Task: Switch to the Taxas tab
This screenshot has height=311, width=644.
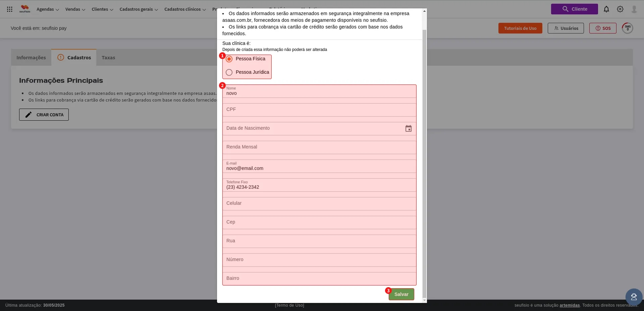Action: pos(108,58)
